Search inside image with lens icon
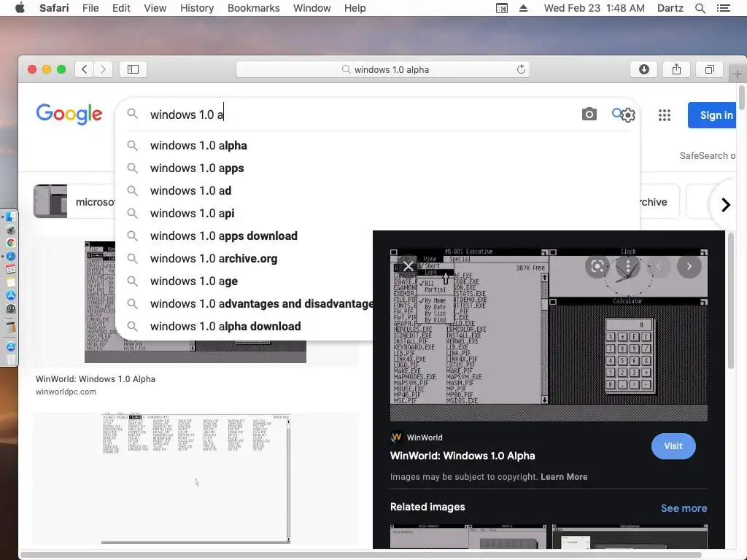 pyautogui.click(x=597, y=266)
